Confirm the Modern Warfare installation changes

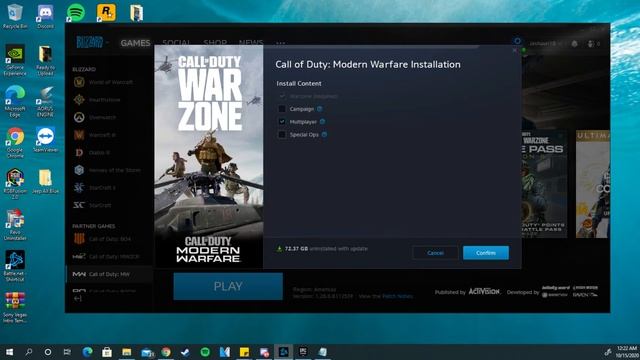[486, 253]
